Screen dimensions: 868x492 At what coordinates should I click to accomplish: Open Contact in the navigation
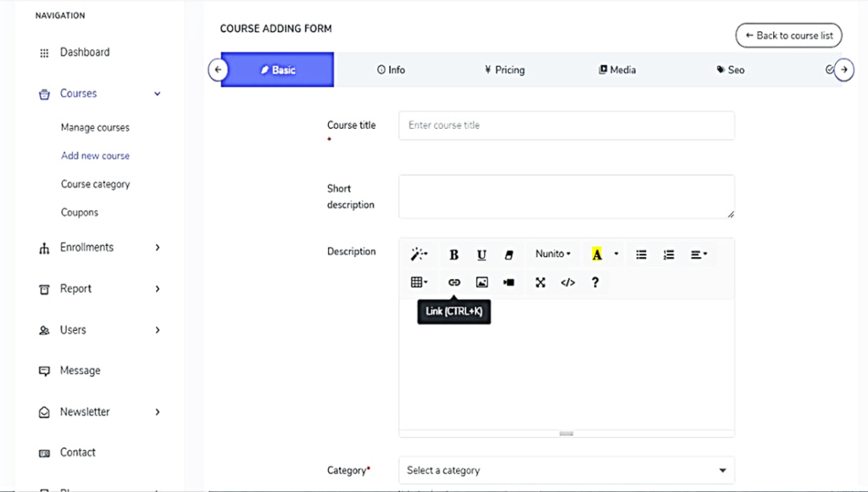[77, 452]
